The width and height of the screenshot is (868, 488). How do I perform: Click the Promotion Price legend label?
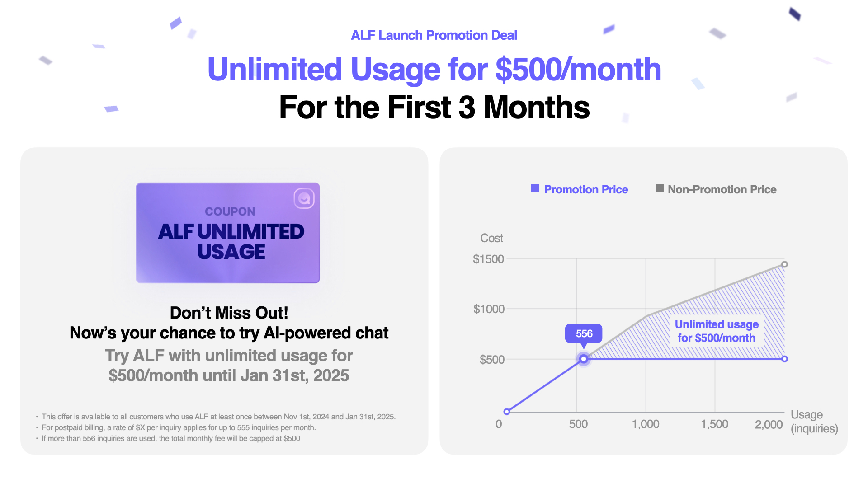click(x=586, y=189)
